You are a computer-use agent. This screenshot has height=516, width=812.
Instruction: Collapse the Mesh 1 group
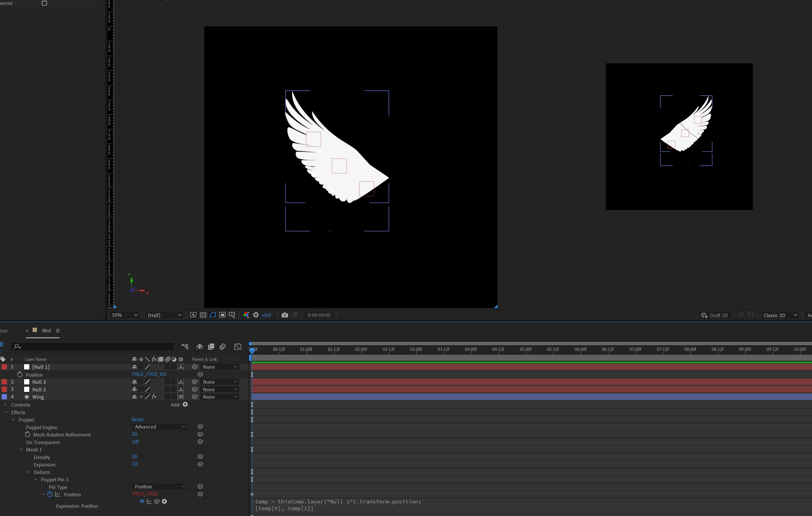pyautogui.click(x=21, y=450)
